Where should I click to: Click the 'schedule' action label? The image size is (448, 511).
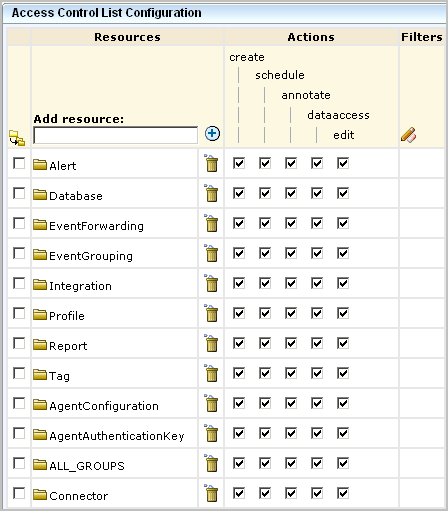click(x=280, y=75)
